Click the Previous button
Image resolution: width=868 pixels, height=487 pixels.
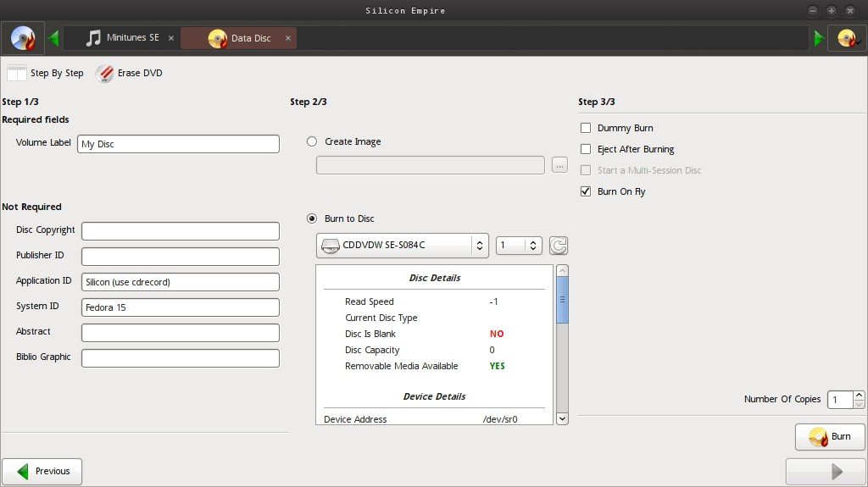(x=42, y=472)
